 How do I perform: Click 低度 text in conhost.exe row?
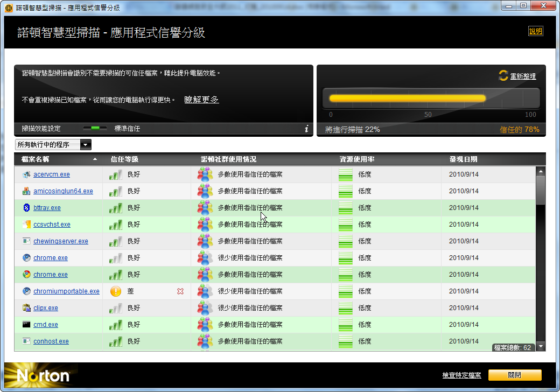[x=365, y=341]
